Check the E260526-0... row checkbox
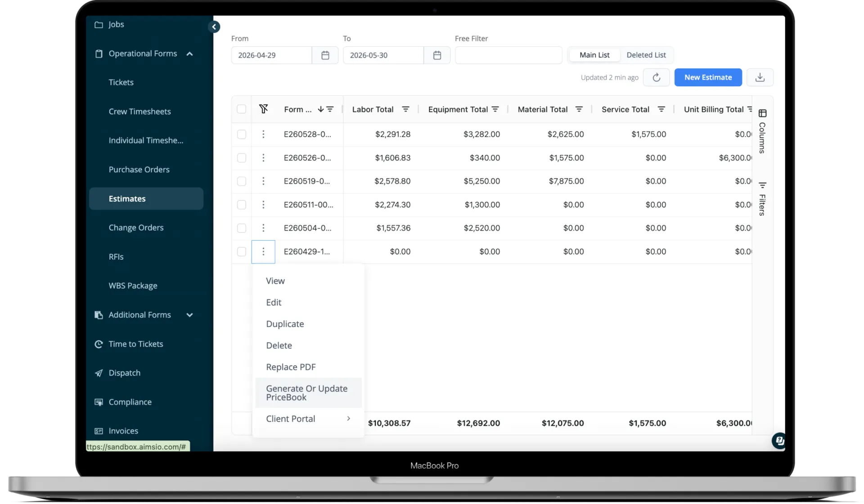This screenshot has height=504, width=864. click(242, 158)
